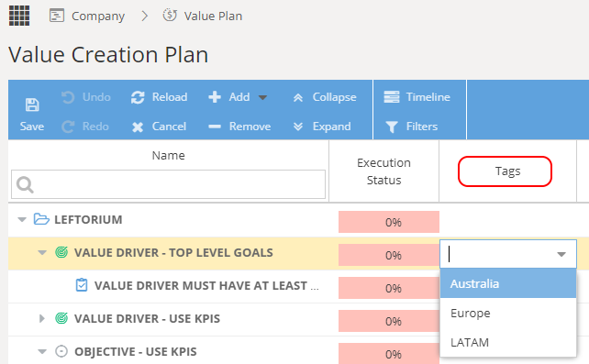This screenshot has width=589, height=364.
Task: Click the Cancel X icon
Action: [138, 127]
